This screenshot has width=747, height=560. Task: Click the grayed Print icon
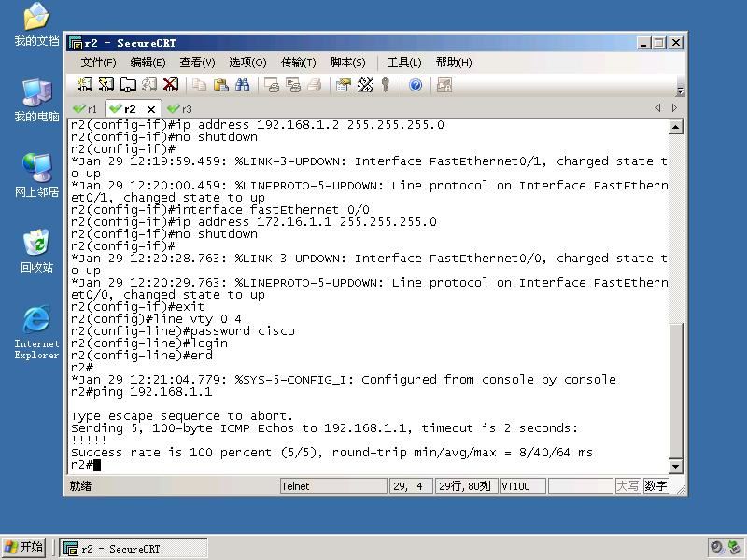pyautogui.click(x=315, y=85)
